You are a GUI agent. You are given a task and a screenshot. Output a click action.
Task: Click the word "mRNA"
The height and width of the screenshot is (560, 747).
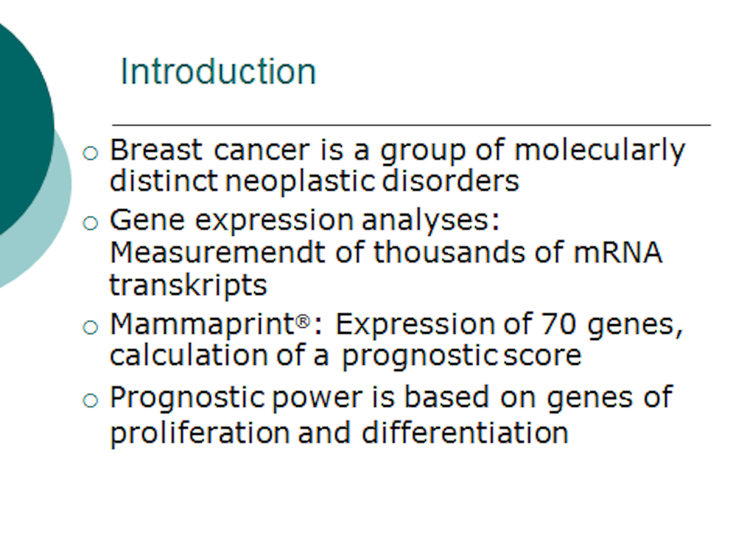(x=618, y=253)
